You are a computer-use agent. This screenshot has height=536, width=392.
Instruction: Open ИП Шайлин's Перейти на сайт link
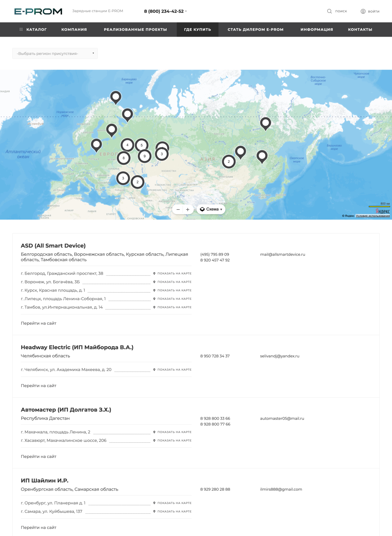[39, 528]
